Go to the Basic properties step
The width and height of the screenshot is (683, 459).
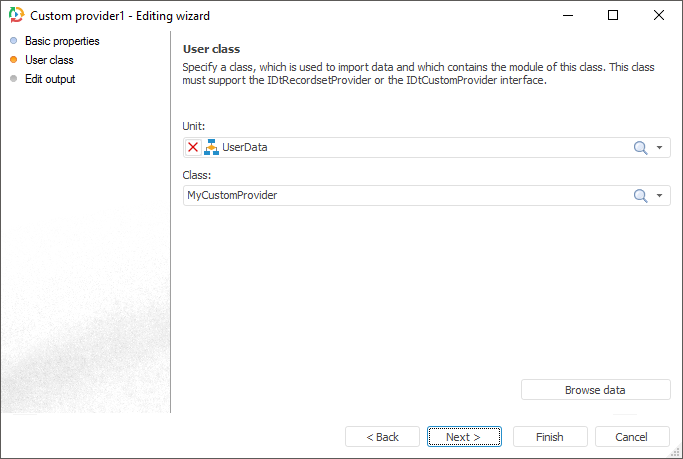coord(62,41)
